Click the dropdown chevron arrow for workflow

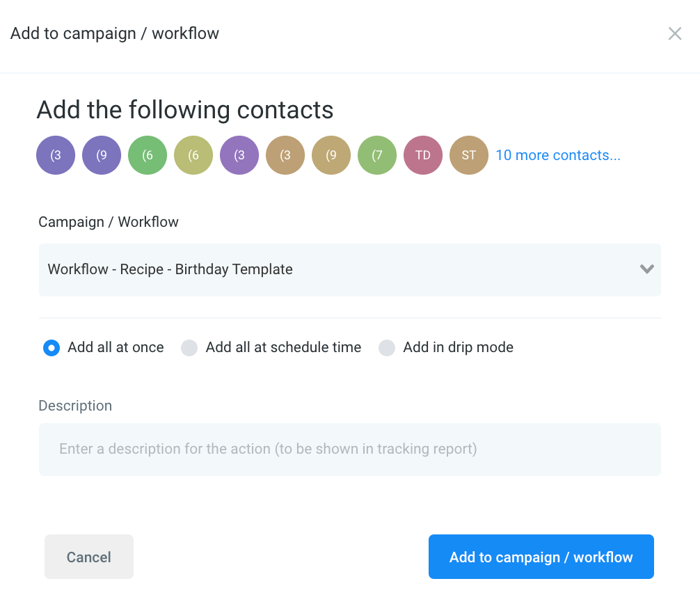coord(646,269)
